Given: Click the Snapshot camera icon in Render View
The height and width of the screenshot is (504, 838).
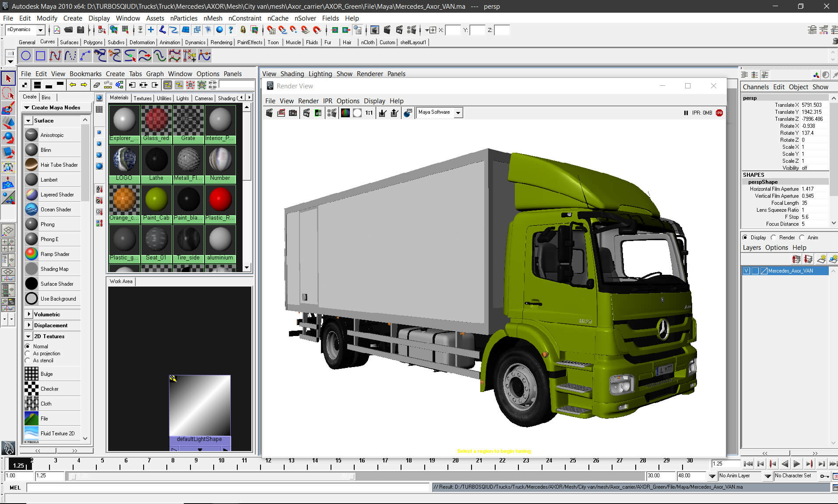Looking at the screenshot, I should (x=293, y=113).
